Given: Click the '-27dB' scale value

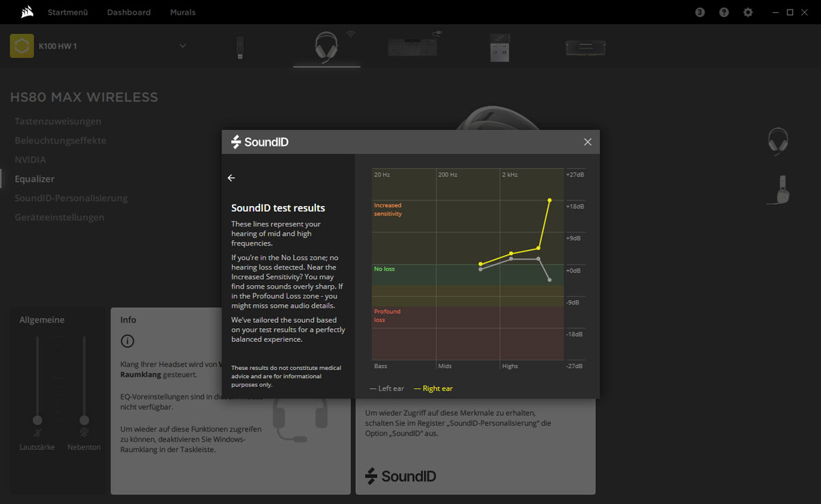Looking at the screenshot, I should 575,366.
